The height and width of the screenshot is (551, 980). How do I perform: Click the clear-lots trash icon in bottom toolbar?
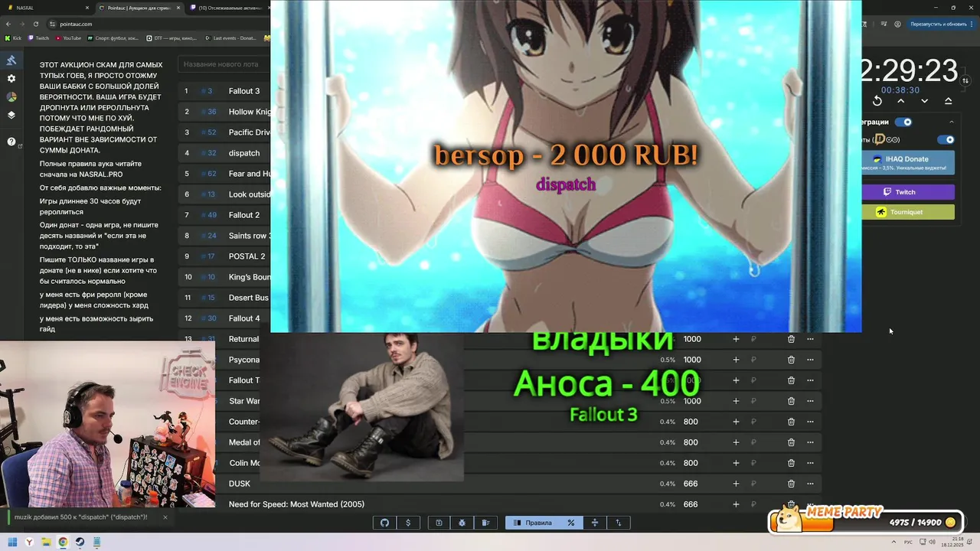pos(485,523)
